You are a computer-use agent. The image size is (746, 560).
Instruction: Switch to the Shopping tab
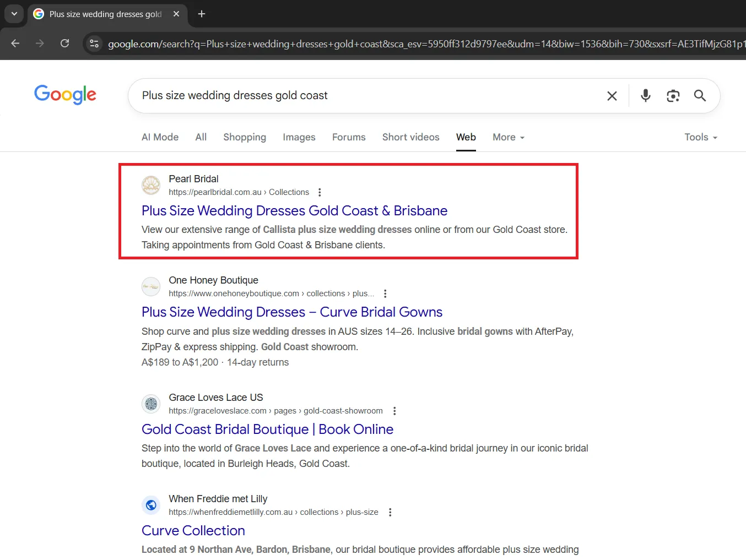pyautogui.click(x=244, y=137)
